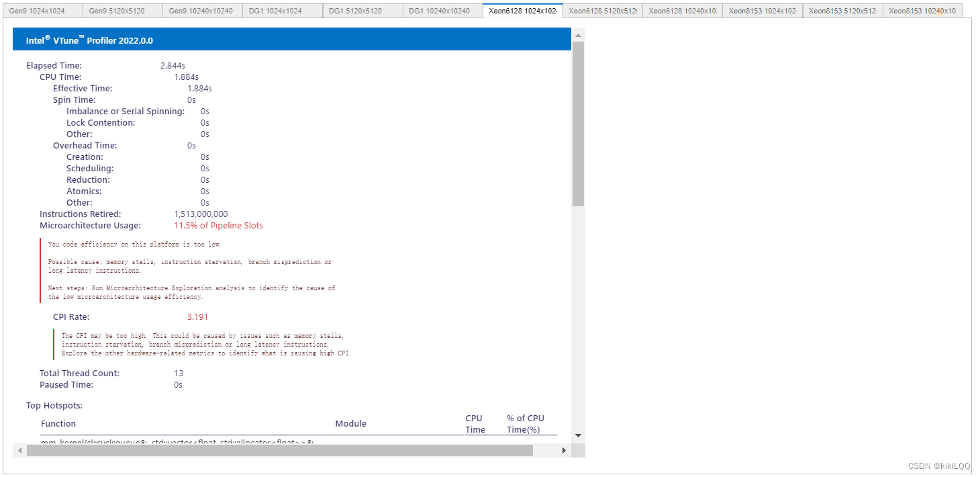Screen dimensions: 980x477
Task: Click the Total Thread Count value 13
Action: [x=178, y=374]
